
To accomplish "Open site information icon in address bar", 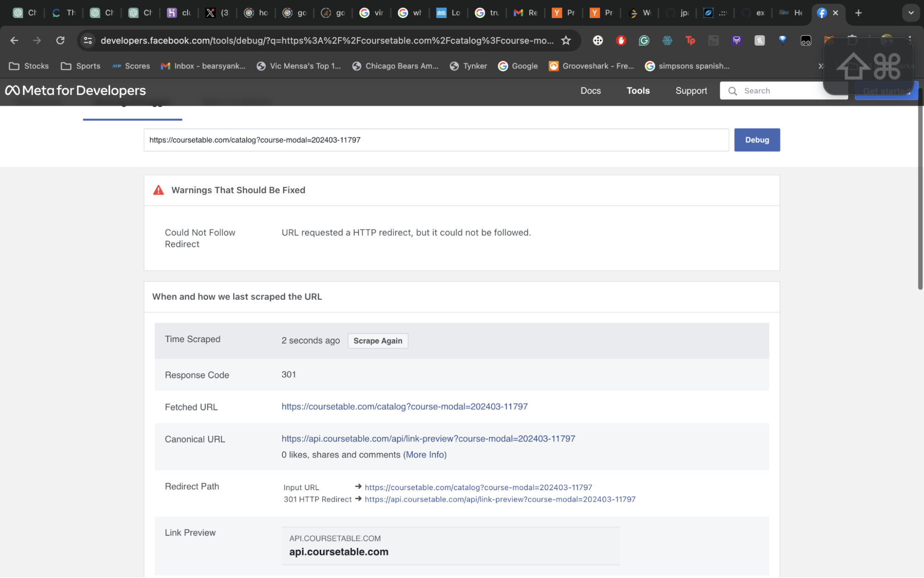I will [88, 41].
